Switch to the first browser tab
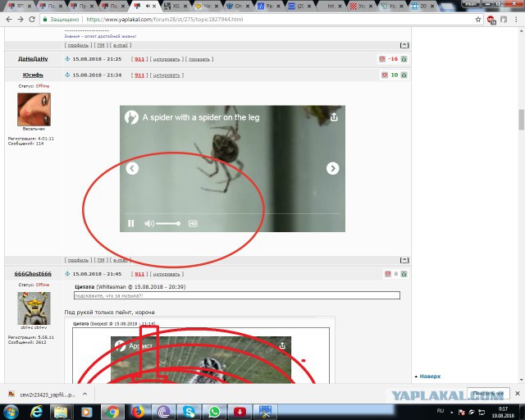Screen dimensions: 525x420 [x=19, y=6]
